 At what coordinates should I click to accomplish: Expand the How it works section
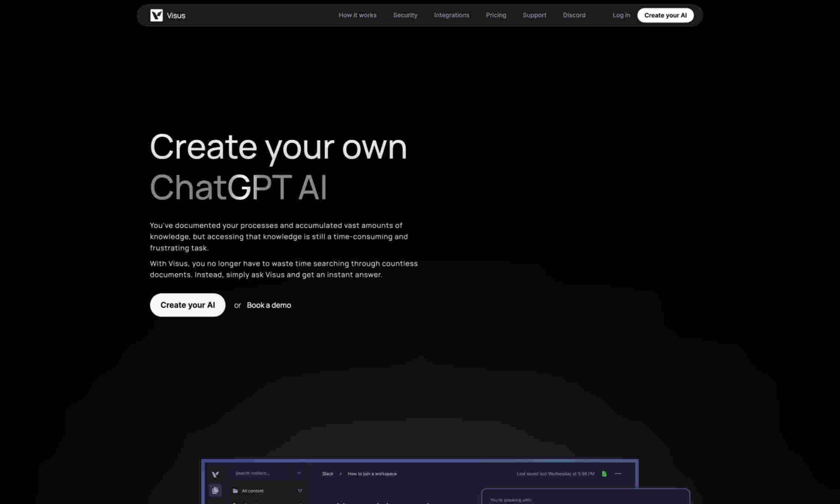357,15
